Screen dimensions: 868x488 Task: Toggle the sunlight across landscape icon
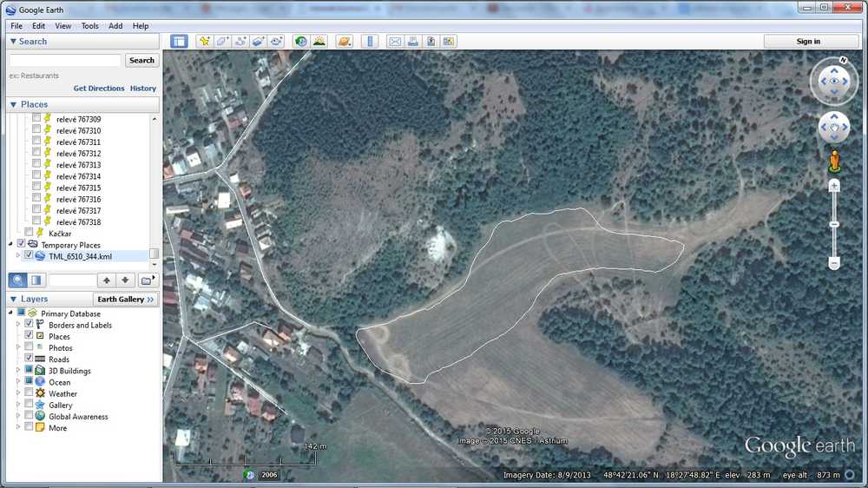[x=319, y=41]
